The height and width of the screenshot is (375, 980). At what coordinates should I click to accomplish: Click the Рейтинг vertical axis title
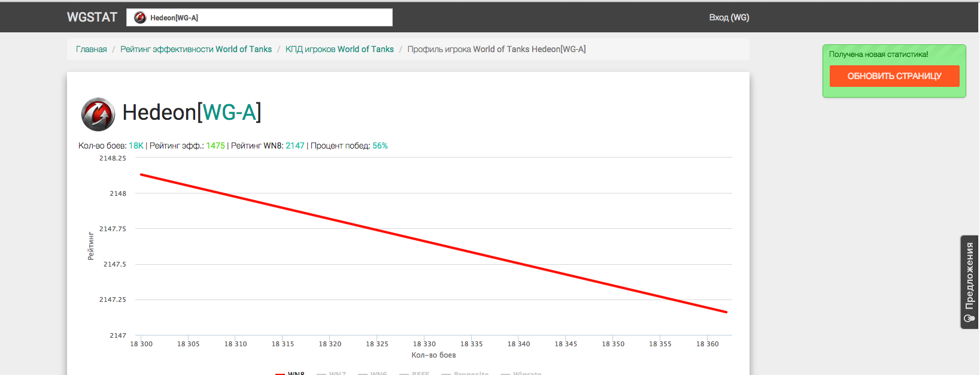coord(91,246)
